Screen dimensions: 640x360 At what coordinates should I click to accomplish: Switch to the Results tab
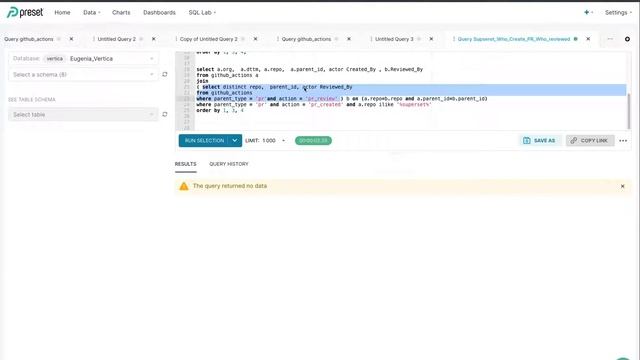[185, 164]
